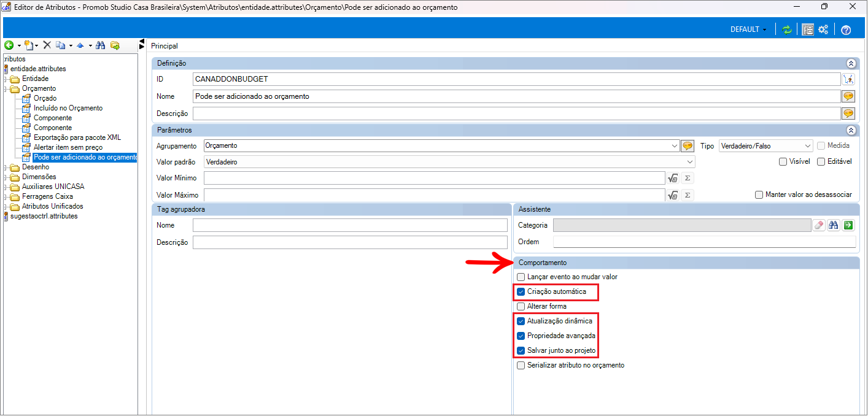Click the blue help question mark icon

click(846, 29)
